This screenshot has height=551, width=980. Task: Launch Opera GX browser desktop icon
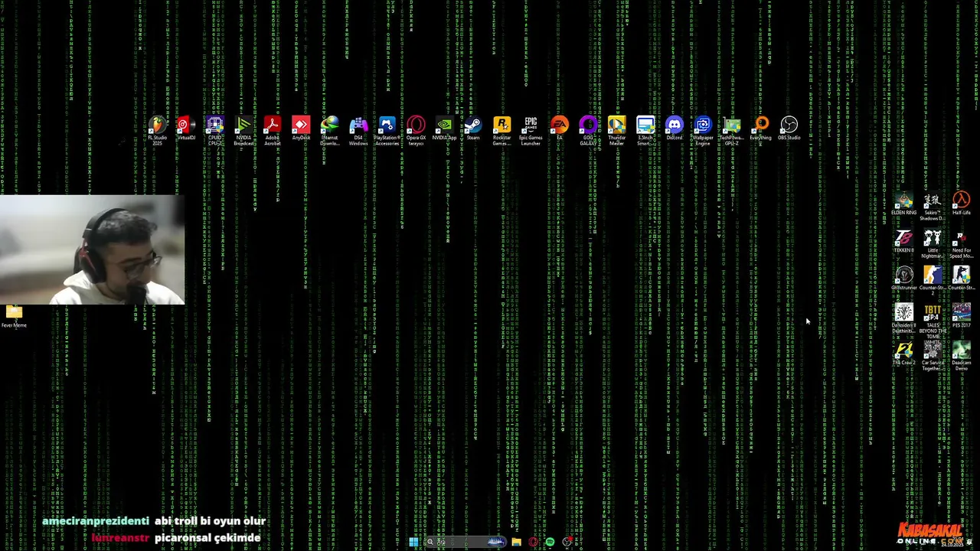pos(416,131)
